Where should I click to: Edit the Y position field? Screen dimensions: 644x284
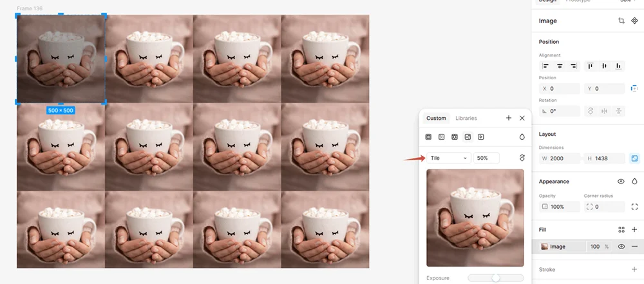point(604,88)
